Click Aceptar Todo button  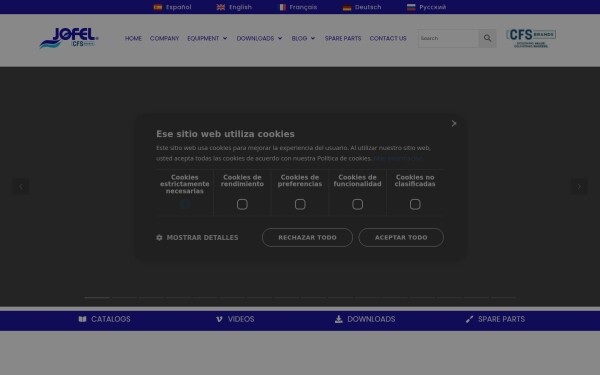pos(401,238)
